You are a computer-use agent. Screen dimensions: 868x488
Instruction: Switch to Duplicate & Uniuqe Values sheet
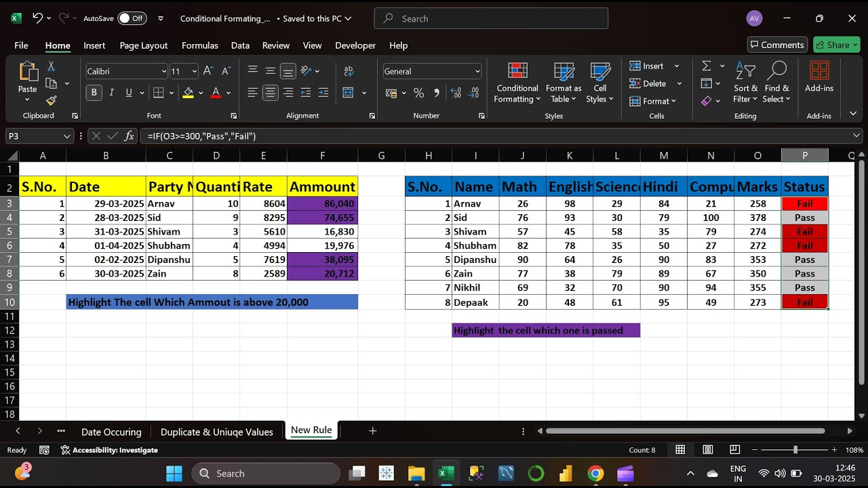pos(217,432)
